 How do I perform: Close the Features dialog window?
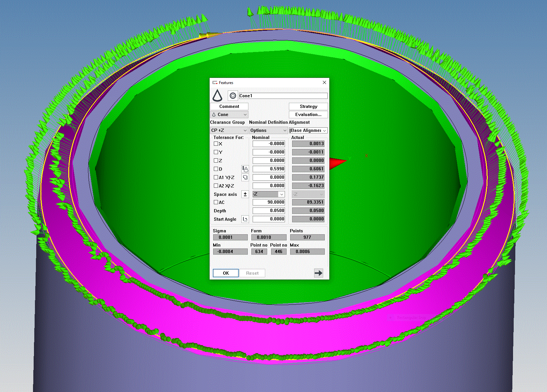tap(324, 83)
